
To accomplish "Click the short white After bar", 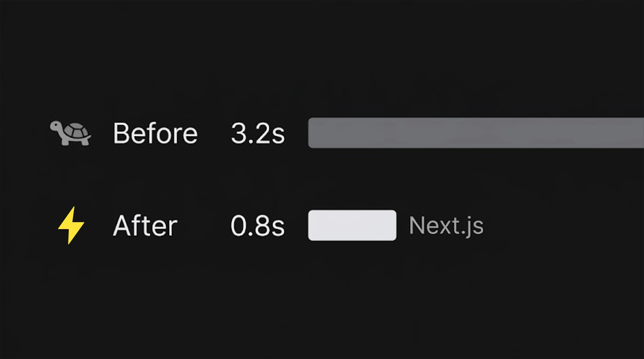I will point(352,225).
